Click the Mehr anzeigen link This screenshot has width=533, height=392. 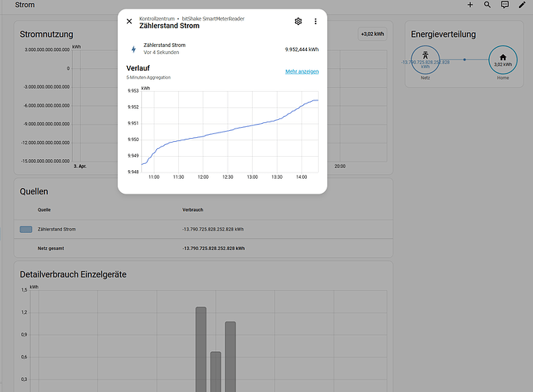301,71
